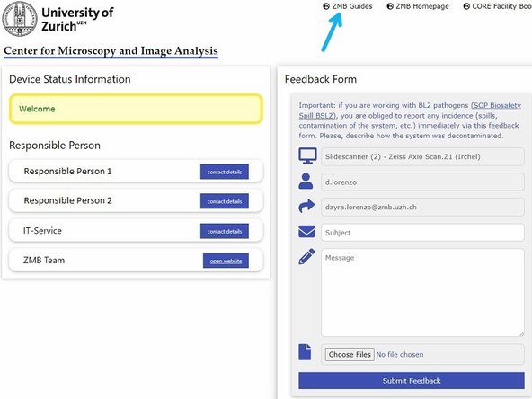Click the ZMB Team label

(44, 261)
